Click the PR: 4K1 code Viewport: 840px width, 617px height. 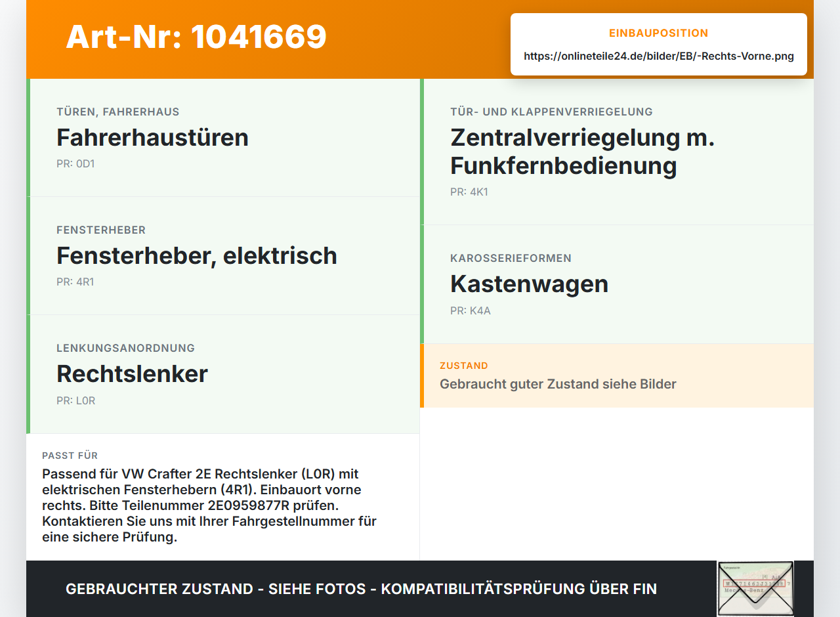[x=469, y=192]
